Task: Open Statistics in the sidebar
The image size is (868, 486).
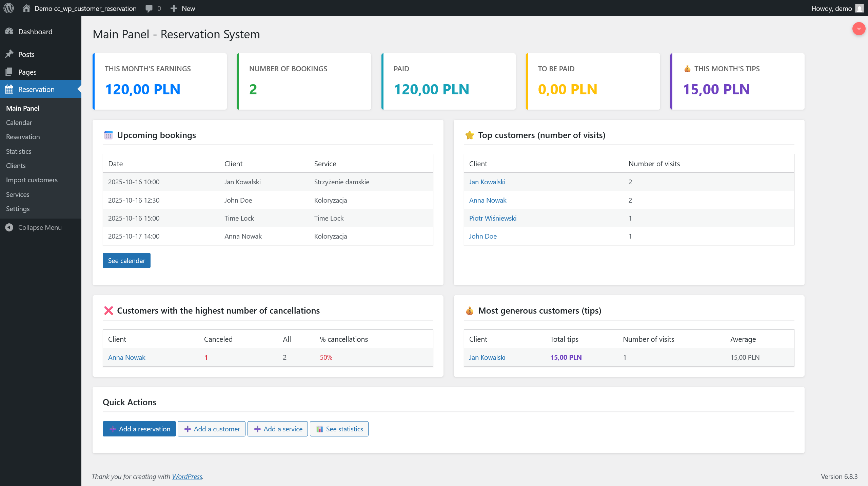Action: 19,151
